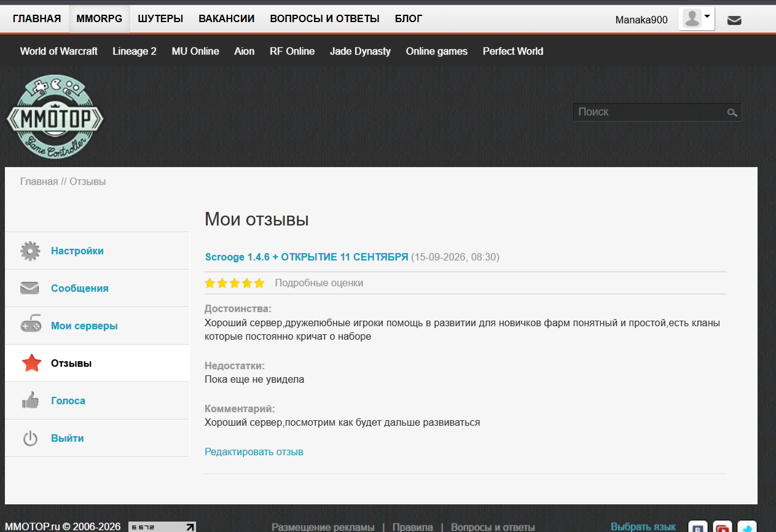Open the ВАКАНСИИ menu item
776x532 pixels.
click(227, 18)
